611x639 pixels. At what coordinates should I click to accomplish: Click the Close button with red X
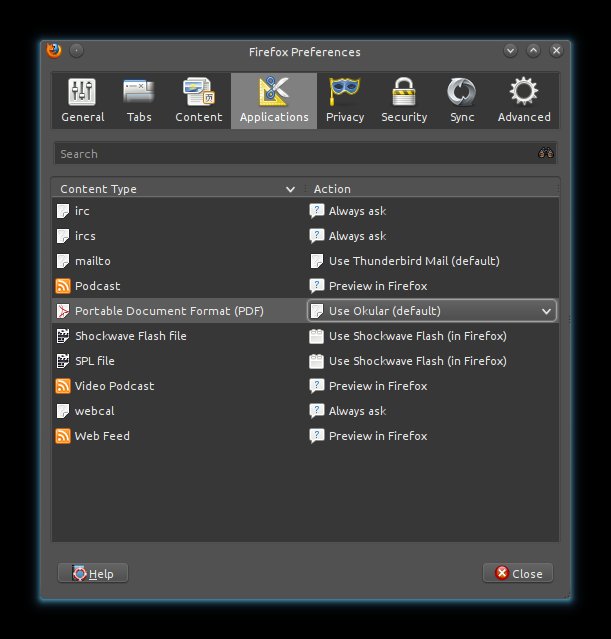coord(518,573)
